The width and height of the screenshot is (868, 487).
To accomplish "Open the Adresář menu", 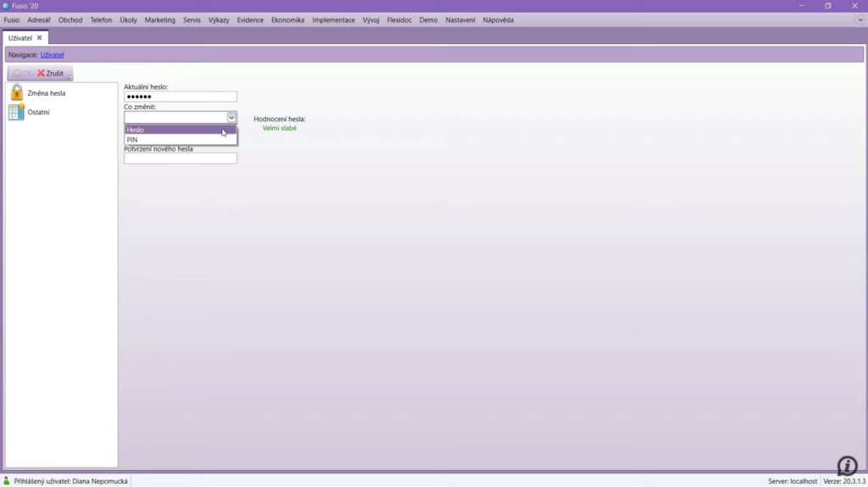I will click(x=39, y=20).
